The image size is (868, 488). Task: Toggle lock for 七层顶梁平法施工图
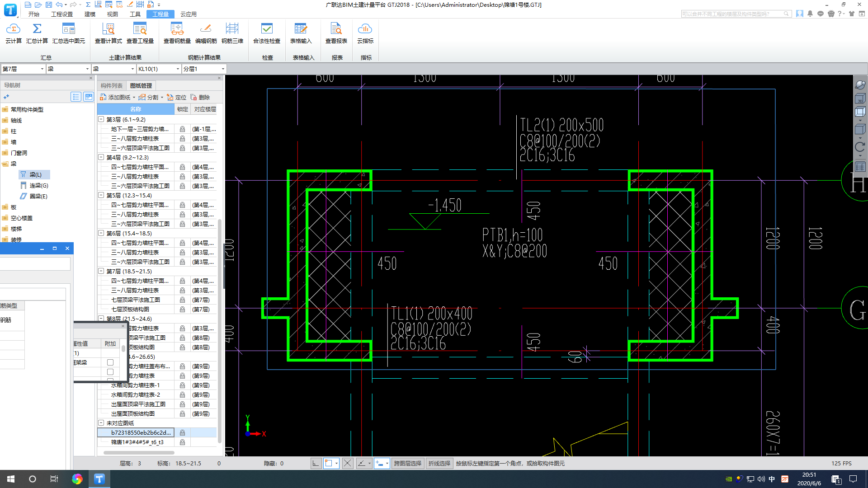182,300
